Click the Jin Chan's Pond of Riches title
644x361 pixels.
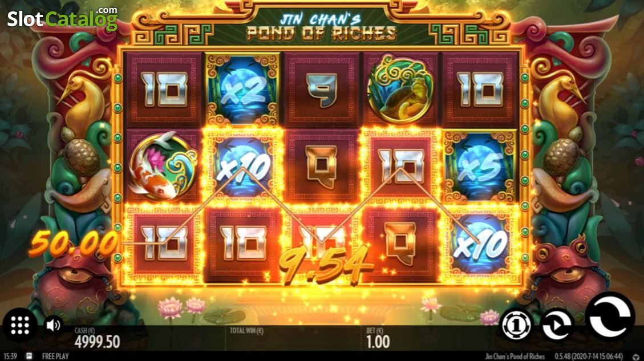click(322, 27)
